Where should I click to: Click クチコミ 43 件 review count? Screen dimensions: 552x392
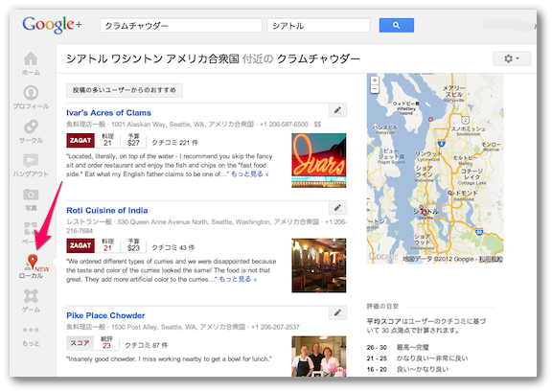[172, 247]
